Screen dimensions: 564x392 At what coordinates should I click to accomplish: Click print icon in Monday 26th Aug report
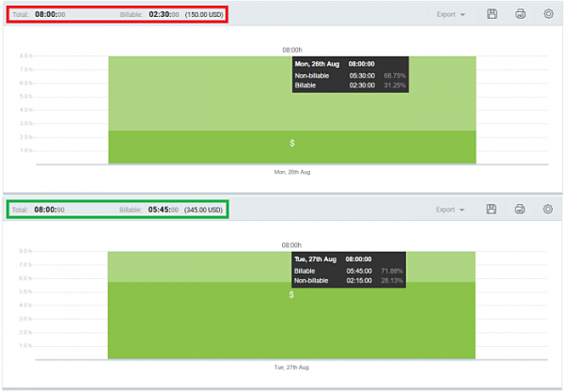[x=520, y=14]
